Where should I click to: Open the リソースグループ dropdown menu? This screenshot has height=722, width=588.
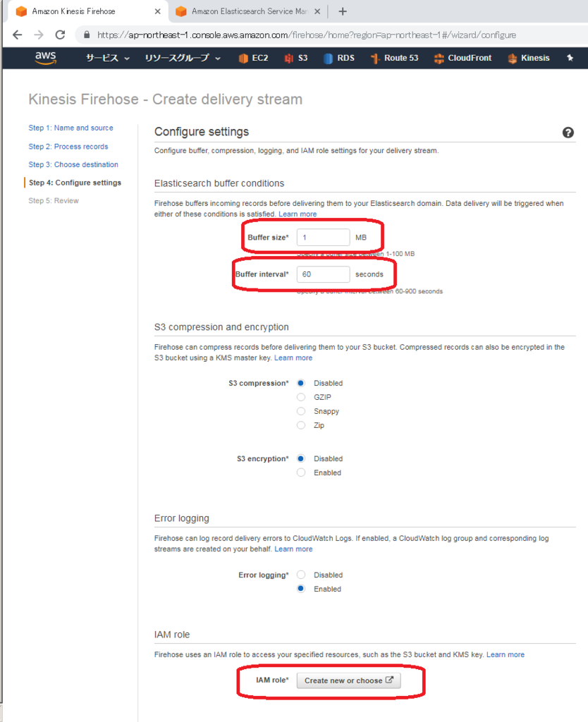tap(183, 58)
